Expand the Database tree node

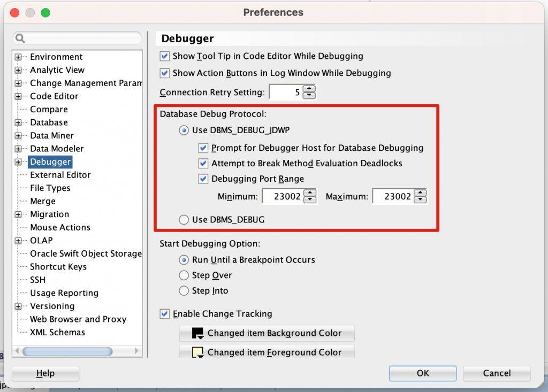pyautogui.click(x=18, y=122)
